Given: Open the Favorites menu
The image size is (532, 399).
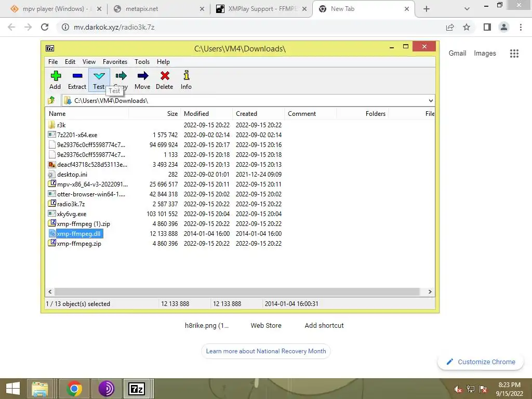Looking at the screenshot, I should pos(115,62).
